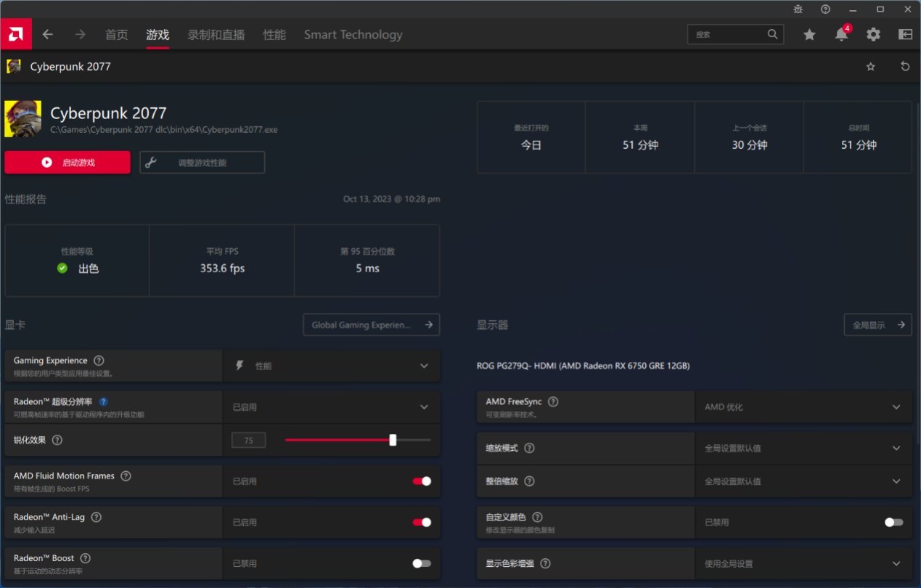
Task: Open the sidebar panel icon
Action: coord(905,34)
